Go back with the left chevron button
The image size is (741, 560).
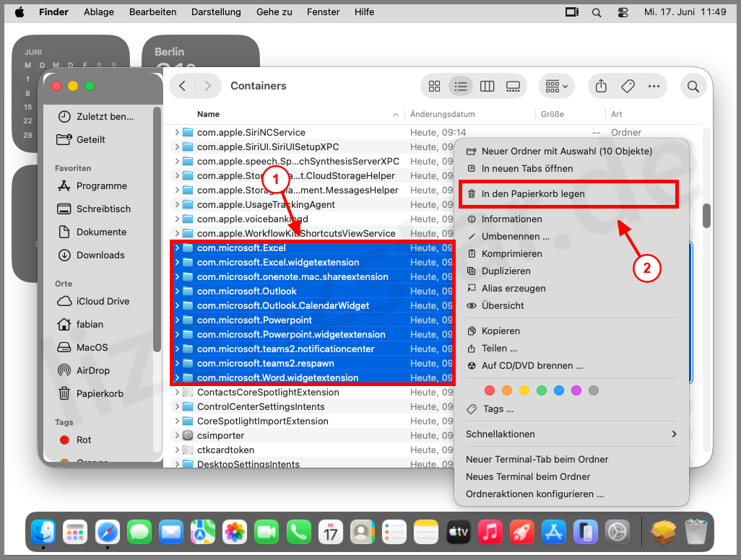tap(183, 86)
